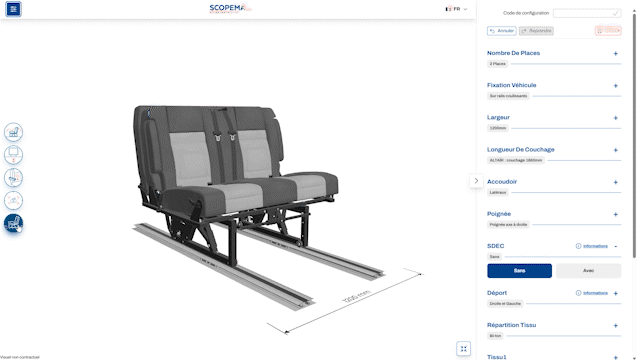The image size is (640, 360).
Task: Expand the Nombre De Places section
Action: pos(616,53)
